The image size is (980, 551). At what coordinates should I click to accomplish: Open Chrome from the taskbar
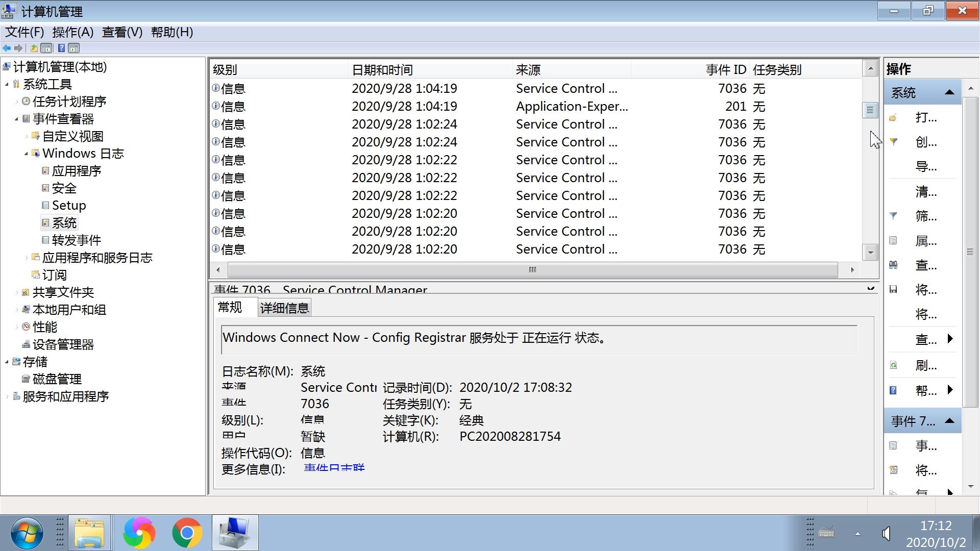187,533
